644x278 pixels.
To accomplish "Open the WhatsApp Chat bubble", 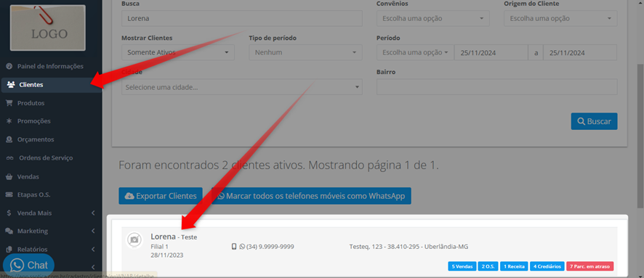I will (x=28, y=265).
